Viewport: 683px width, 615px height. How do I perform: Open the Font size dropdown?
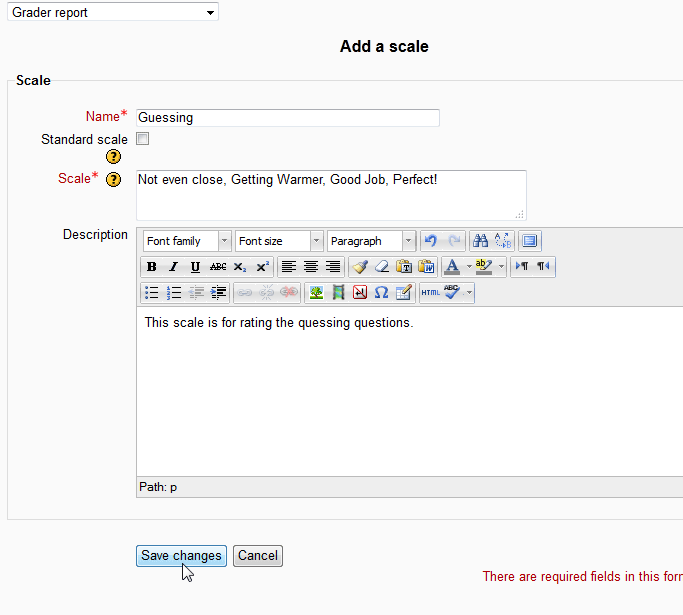pyautogui.click(x=279, y=241)
